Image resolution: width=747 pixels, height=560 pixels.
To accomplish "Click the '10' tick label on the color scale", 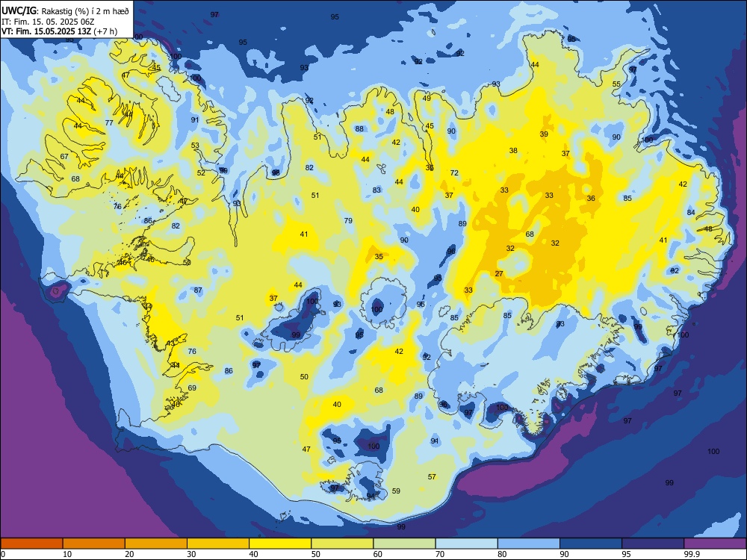I will (x=67, y=554).
